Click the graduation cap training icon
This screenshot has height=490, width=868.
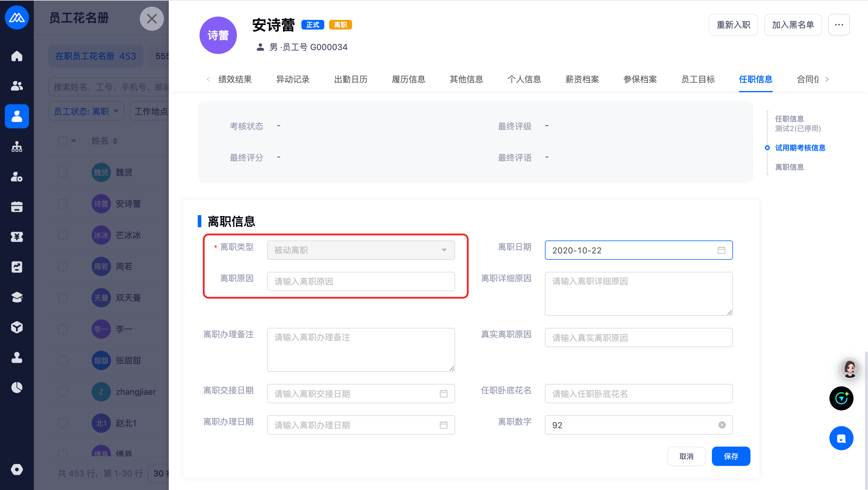[17, 297]
